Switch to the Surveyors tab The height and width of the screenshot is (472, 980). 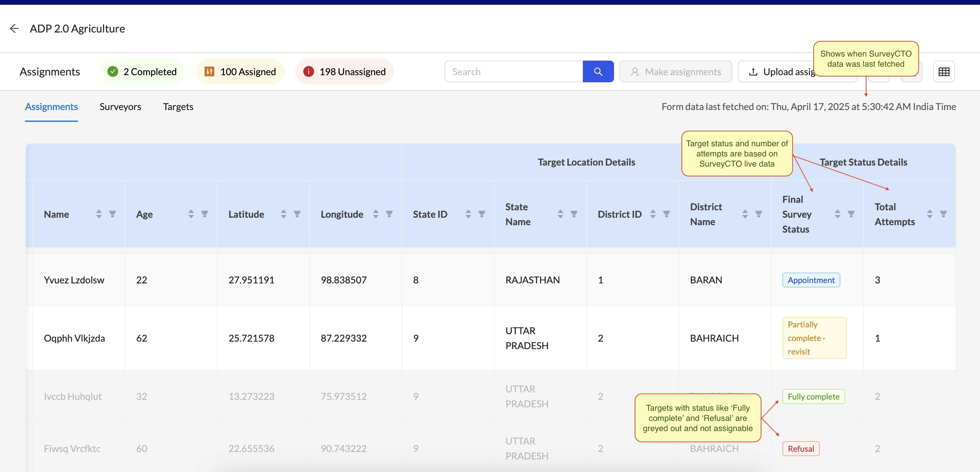120,107
